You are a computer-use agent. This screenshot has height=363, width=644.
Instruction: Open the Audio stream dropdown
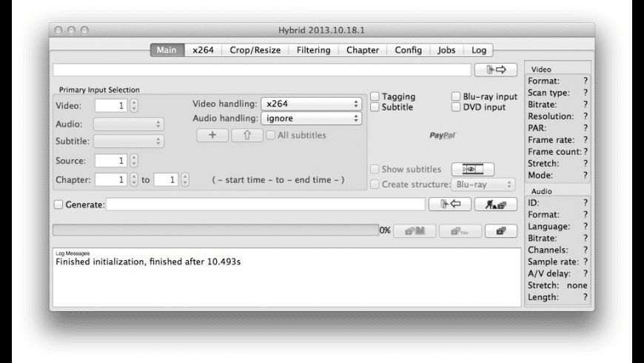[129, 124]
